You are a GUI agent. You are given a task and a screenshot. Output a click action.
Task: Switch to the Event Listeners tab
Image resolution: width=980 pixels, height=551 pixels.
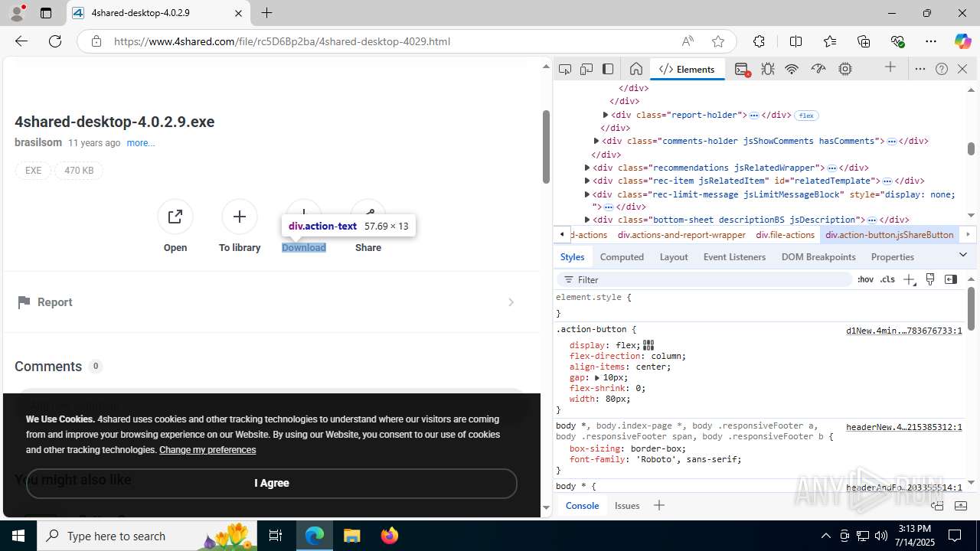734,256
